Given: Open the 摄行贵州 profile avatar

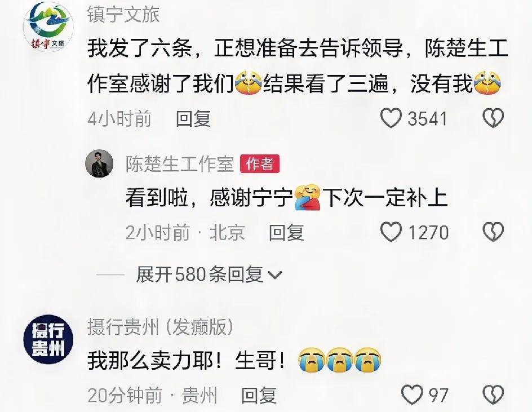Looking at the screenshot, I should click(48, 339).
